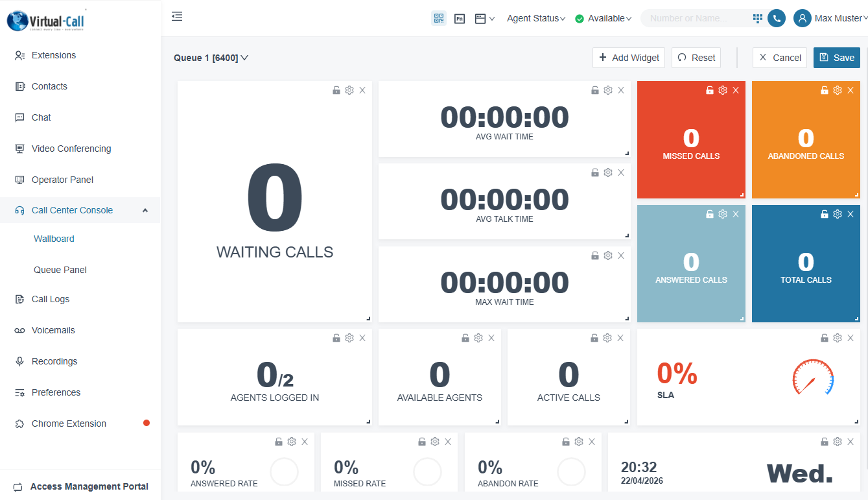Open the layout window icon dropdown
This screenshot has height=500, width=868.
point(484,19)
